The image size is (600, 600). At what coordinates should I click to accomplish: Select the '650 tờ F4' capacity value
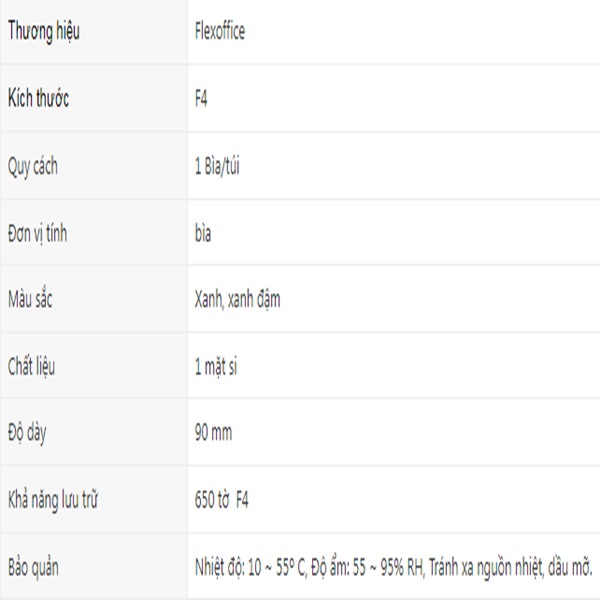pos(222,500)
